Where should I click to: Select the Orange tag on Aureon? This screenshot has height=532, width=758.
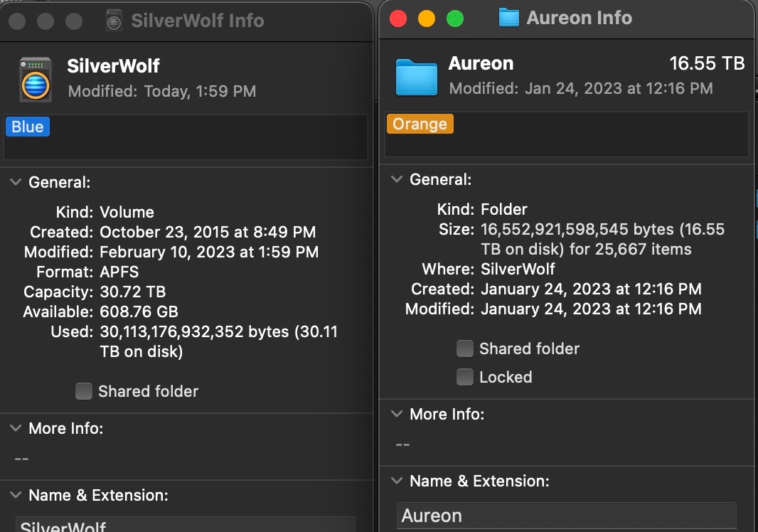click(420, 124)
